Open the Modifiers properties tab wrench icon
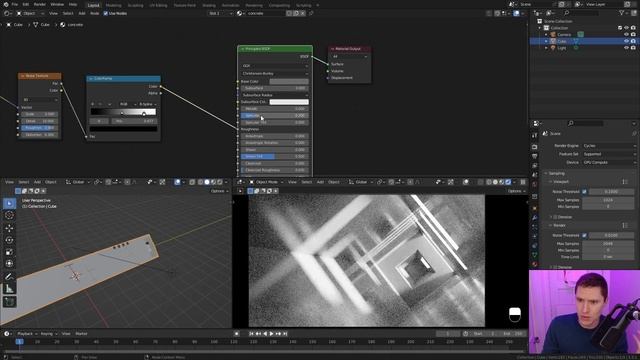The image size is (640, 360). tap(535, 218)
